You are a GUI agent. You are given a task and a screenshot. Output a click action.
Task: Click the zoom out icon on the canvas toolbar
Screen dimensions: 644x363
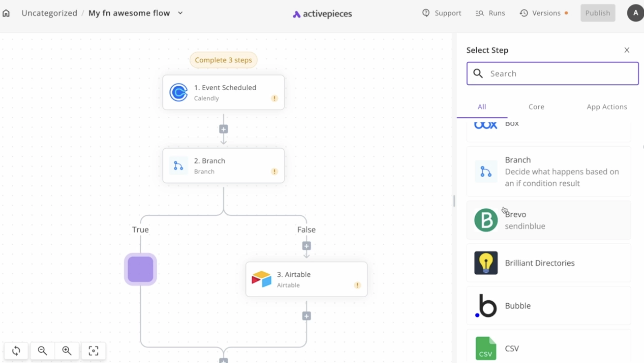[x=42, y=351]
